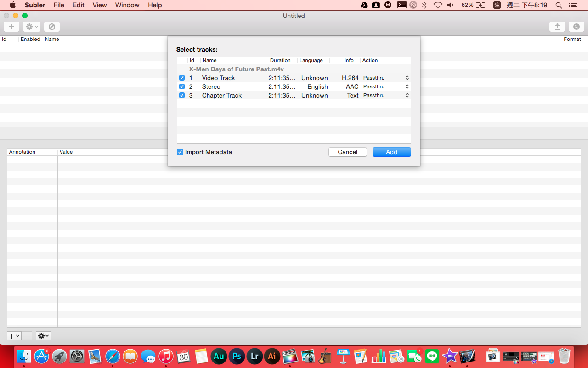
Task: Click the Annotation column header
Action: point(32,152)
